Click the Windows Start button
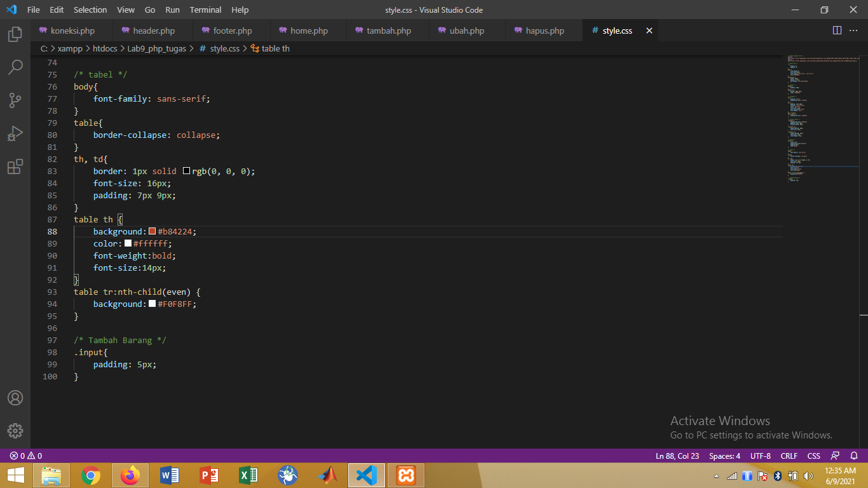 coord(16,475)
